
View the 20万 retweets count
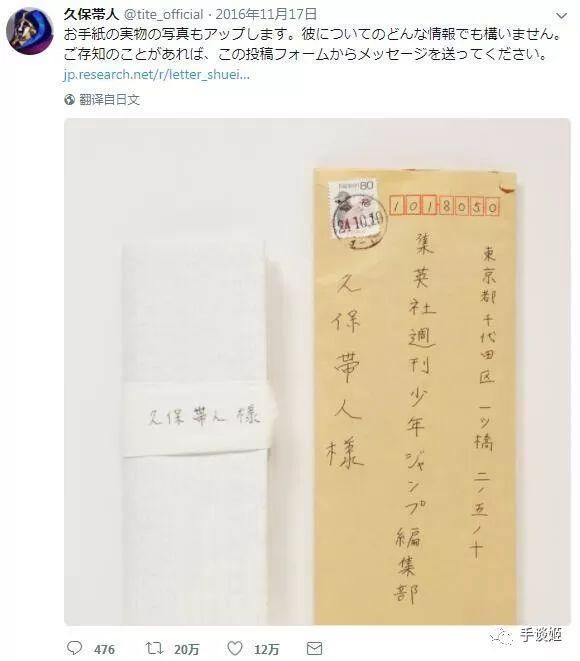(186, 649)
